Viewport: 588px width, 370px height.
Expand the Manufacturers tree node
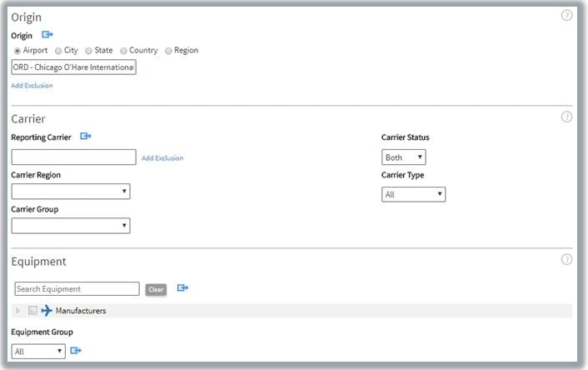[18, 311]
